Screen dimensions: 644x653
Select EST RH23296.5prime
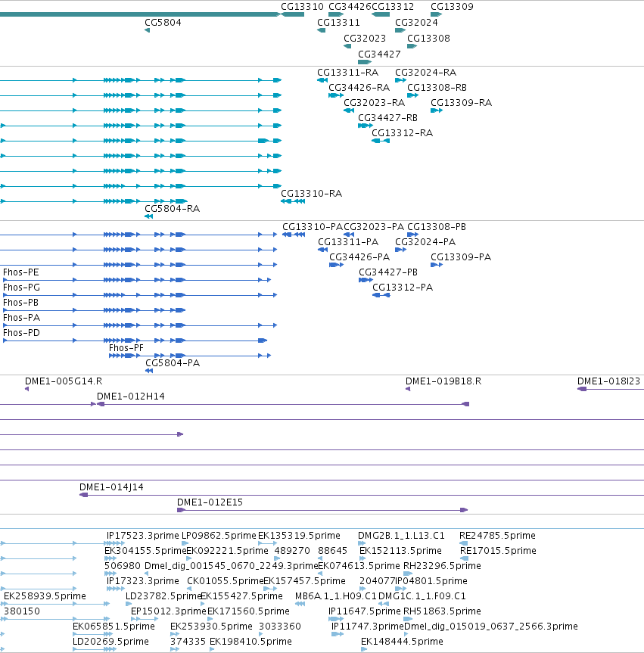click(442, 565)
